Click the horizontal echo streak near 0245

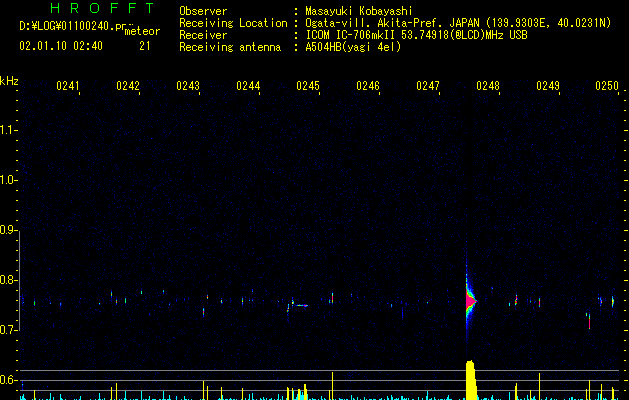tap(300, 305)
